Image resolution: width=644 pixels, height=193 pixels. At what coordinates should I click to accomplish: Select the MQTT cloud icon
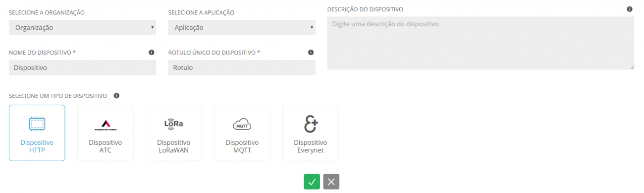coord(242,124)
